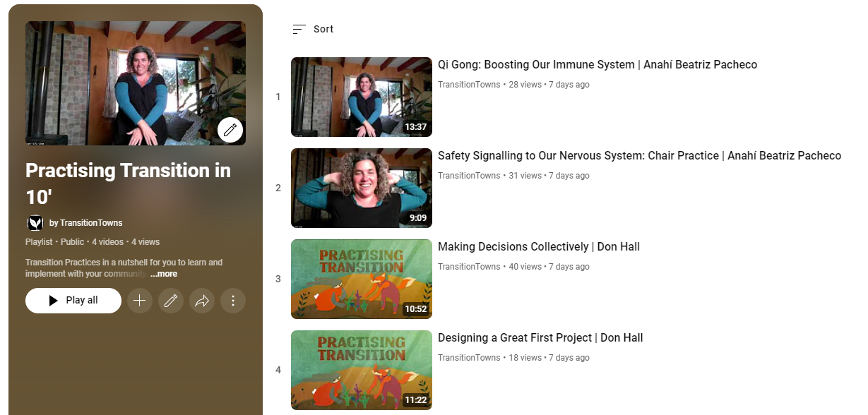Screen dimensions: 868x415
Task: Open the three-dot more actions menu
Action: coord(233,301)
